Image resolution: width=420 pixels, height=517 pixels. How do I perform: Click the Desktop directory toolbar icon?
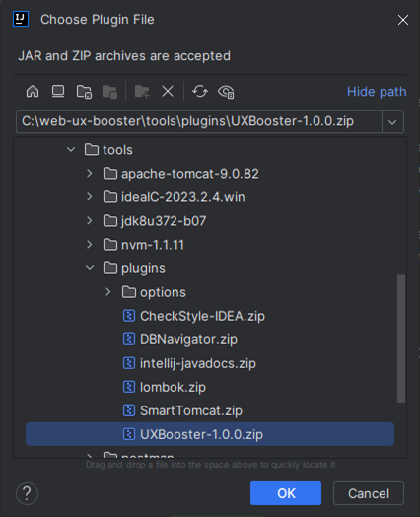tap(58, 92)
